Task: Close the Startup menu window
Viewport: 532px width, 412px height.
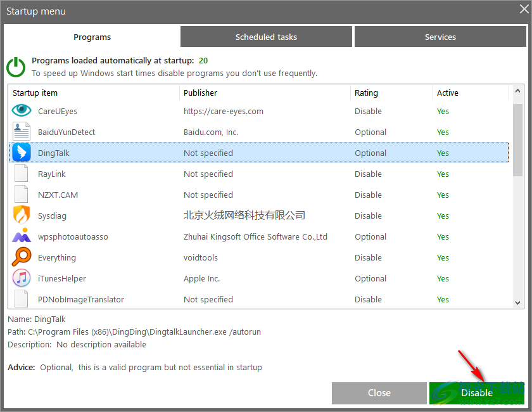Action: coord(524,9)
